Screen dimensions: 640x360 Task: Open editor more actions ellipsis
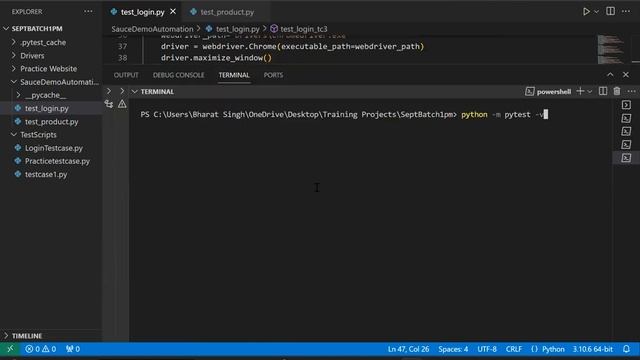626,11
